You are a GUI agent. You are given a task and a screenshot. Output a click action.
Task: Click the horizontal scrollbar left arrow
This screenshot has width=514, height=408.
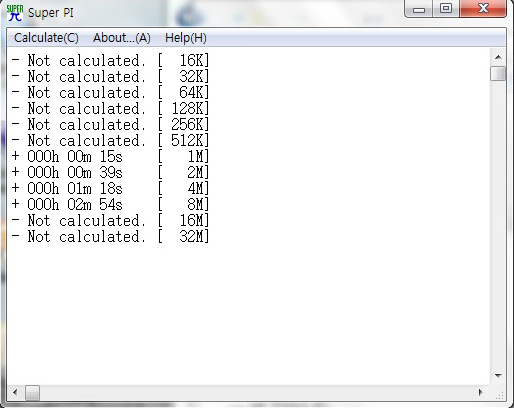pyautogui.click(x=15, y=392)
